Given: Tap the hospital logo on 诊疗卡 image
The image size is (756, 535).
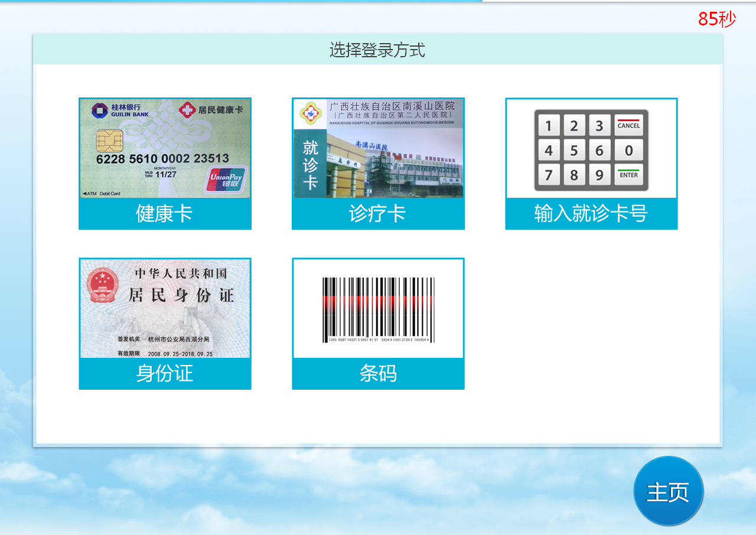Looking at the screenshot, I should click(x=309, y=112).
